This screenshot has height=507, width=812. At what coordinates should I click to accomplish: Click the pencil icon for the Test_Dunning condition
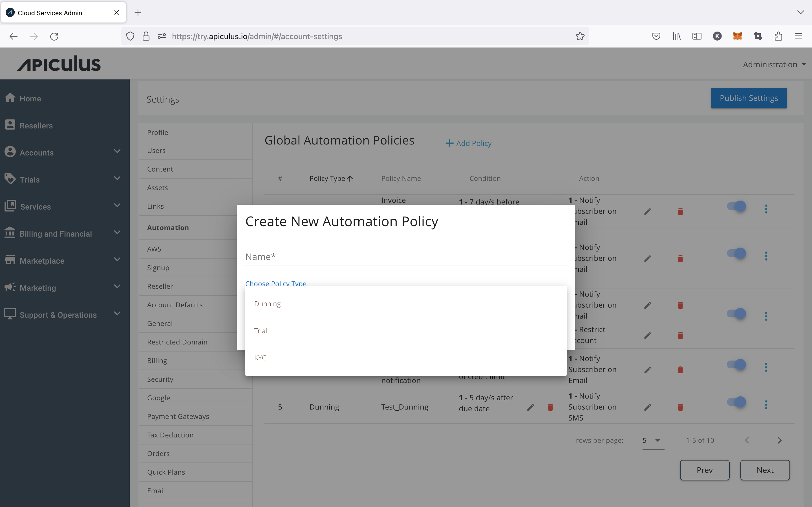point(531,407)
